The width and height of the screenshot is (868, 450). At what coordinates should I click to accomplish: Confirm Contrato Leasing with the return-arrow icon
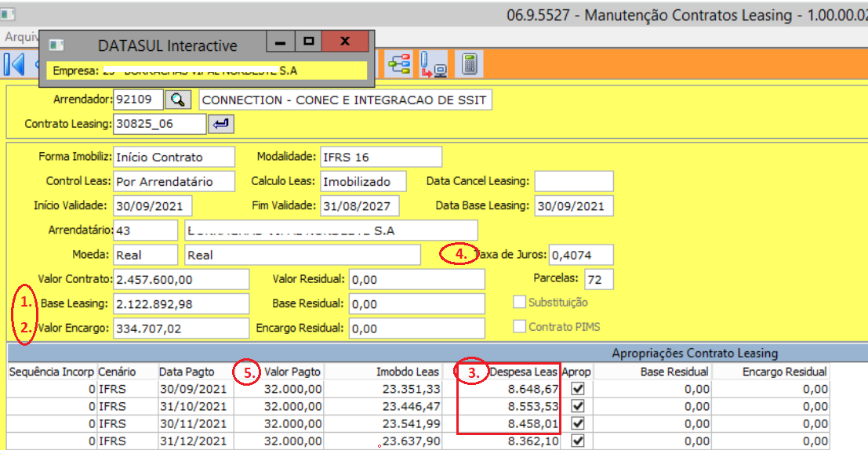coord(221,124)
